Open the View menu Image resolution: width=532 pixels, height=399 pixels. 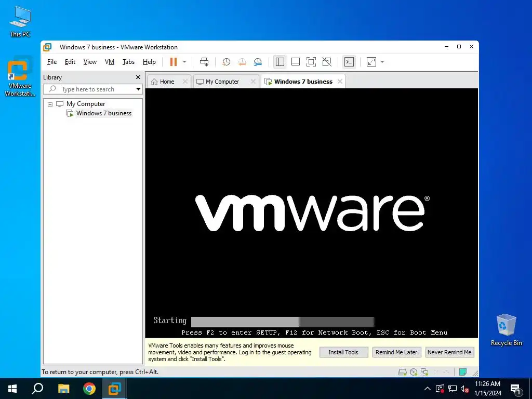pos(90,62)
